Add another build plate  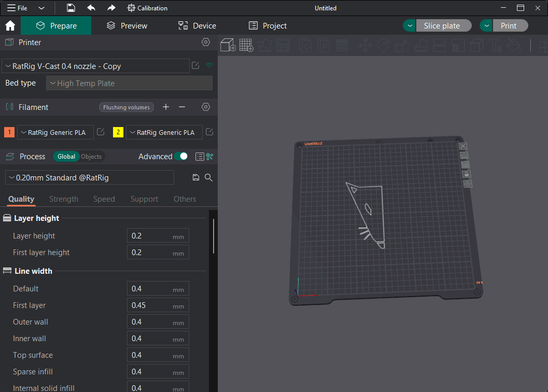246,46
